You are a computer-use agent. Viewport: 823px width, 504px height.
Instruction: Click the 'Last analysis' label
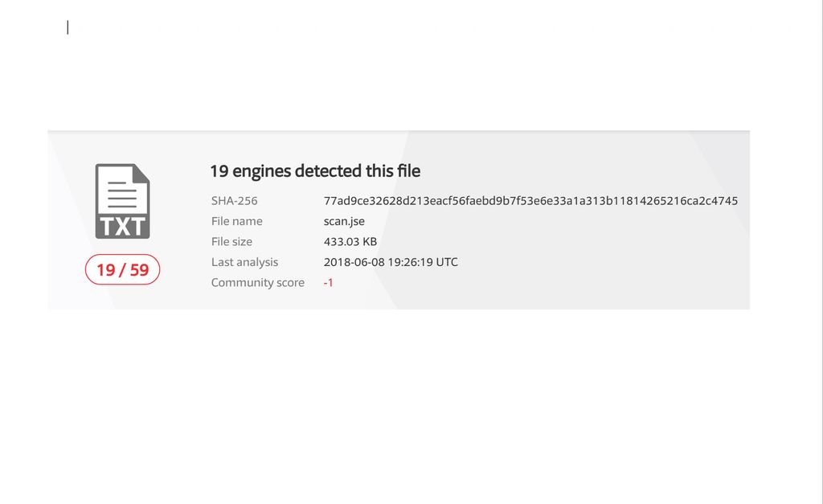pyautogui.click(x=244, y=262)
